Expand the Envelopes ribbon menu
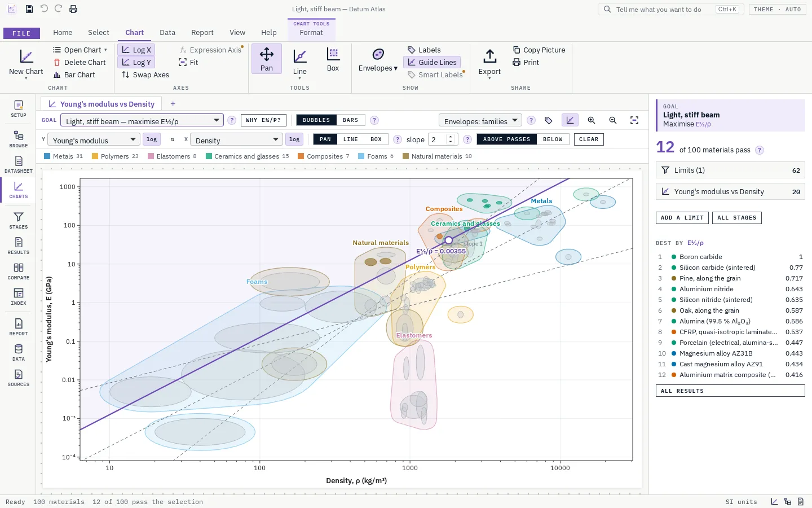Screen dimensions: 812x508 tap(378, 60)
